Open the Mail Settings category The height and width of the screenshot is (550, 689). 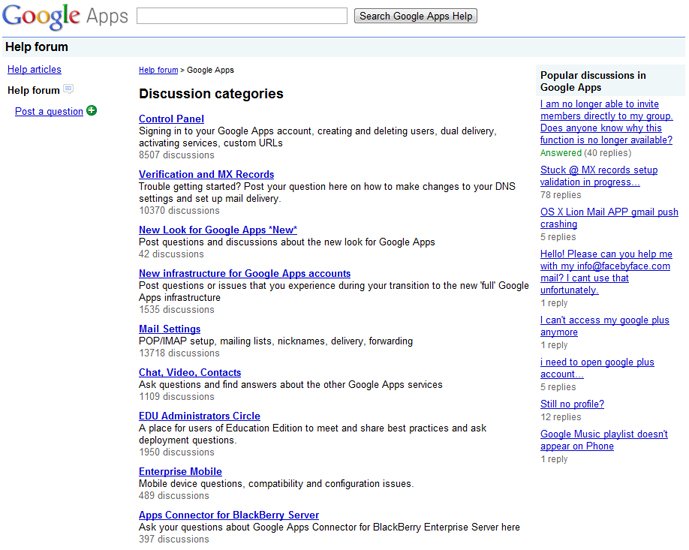click(x=170, y=329)
